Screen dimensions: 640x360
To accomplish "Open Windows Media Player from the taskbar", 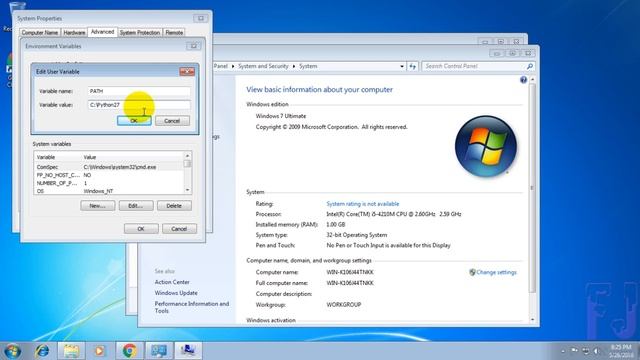I will (x=100, y=351).
